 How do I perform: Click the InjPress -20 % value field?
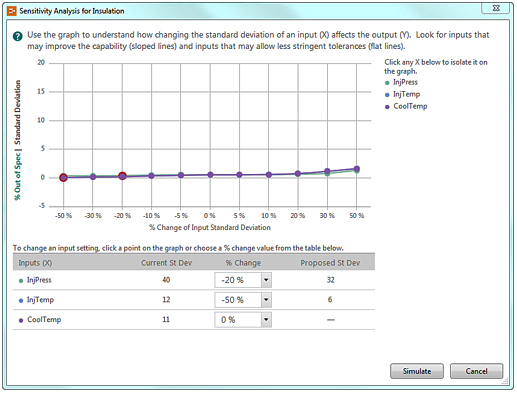[238, 280]
